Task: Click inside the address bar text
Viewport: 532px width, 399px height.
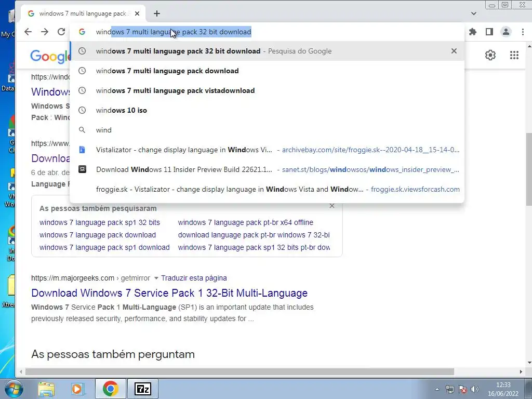Action: (174, 32)
